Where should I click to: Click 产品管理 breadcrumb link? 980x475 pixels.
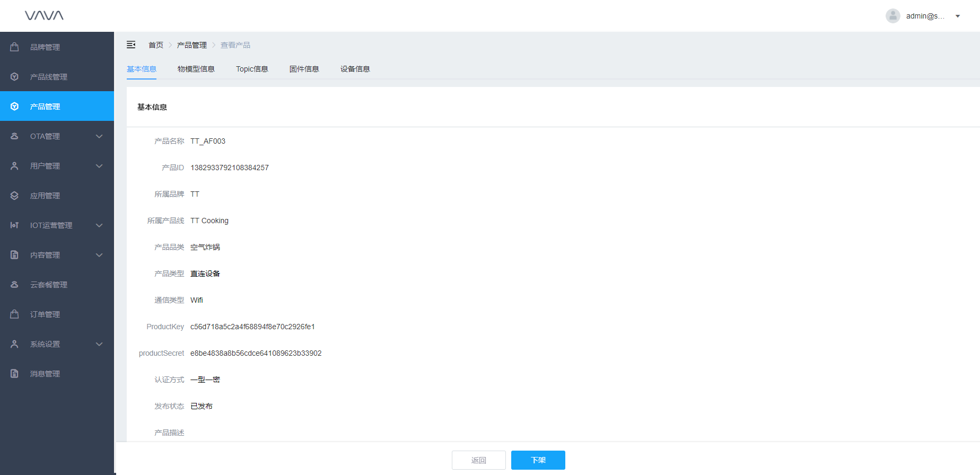click(192, 45)
